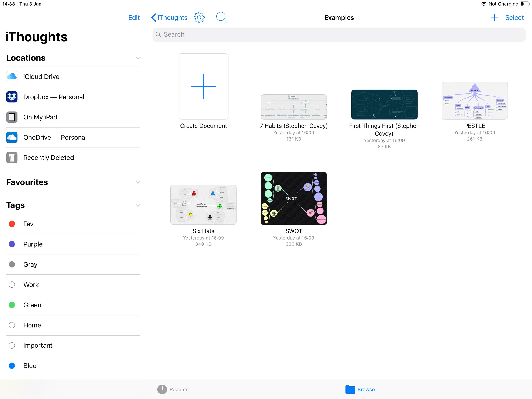
Task: Click the magnifying glass search icon
Action: point(221,18)
